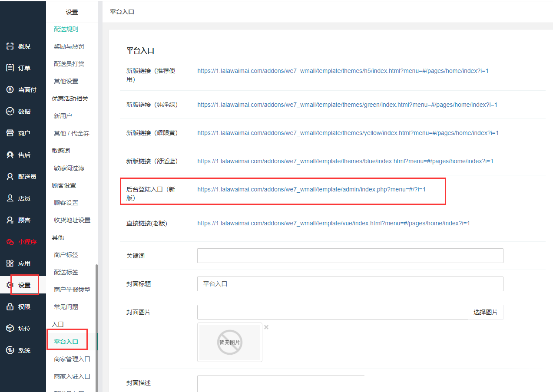This screenshot has width=553, height=392.
Task: Select 商户标签 in the submenu
Action: 66,255
